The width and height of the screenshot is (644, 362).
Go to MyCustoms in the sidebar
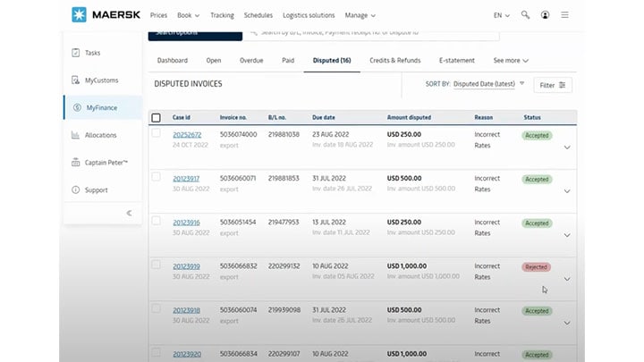tap(101, 80)
